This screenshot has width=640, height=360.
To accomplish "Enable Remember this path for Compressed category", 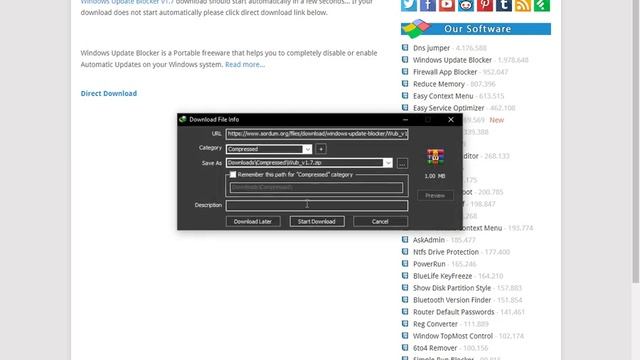I will [x=233, y=175].
